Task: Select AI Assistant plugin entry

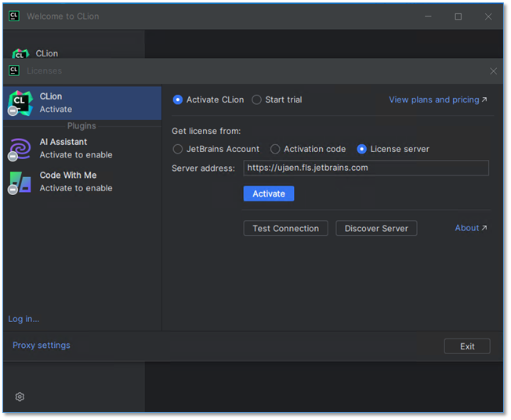Action: (x=82, y=148)
